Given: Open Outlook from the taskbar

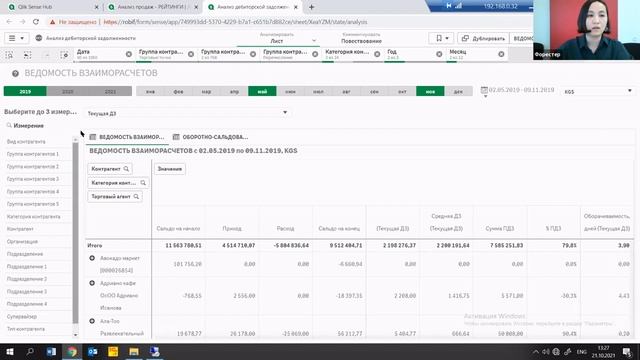Looking at the screenshot, I should click(x=93, y=352).
